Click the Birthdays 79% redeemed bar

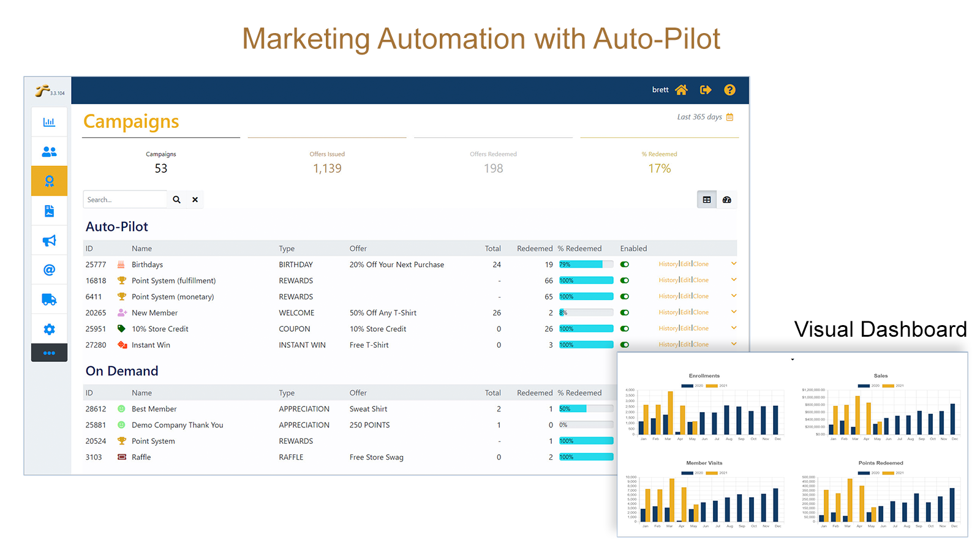point(586,264)
